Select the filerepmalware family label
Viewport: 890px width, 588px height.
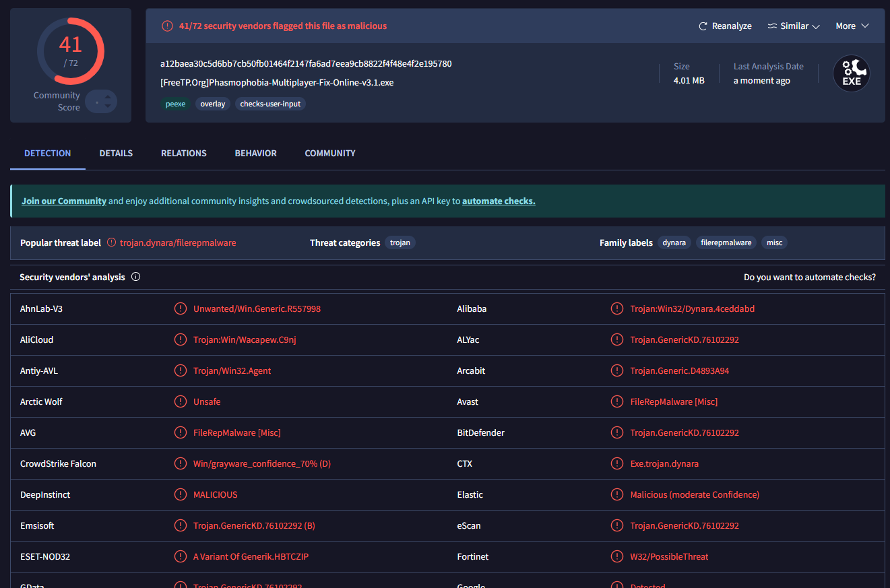726,242
